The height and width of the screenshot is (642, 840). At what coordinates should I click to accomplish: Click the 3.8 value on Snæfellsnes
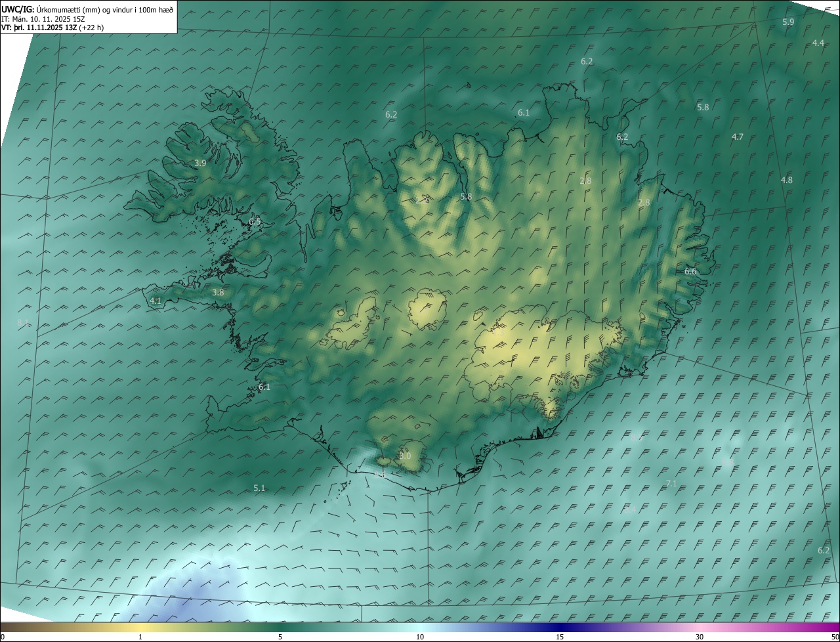click(218, 292)
